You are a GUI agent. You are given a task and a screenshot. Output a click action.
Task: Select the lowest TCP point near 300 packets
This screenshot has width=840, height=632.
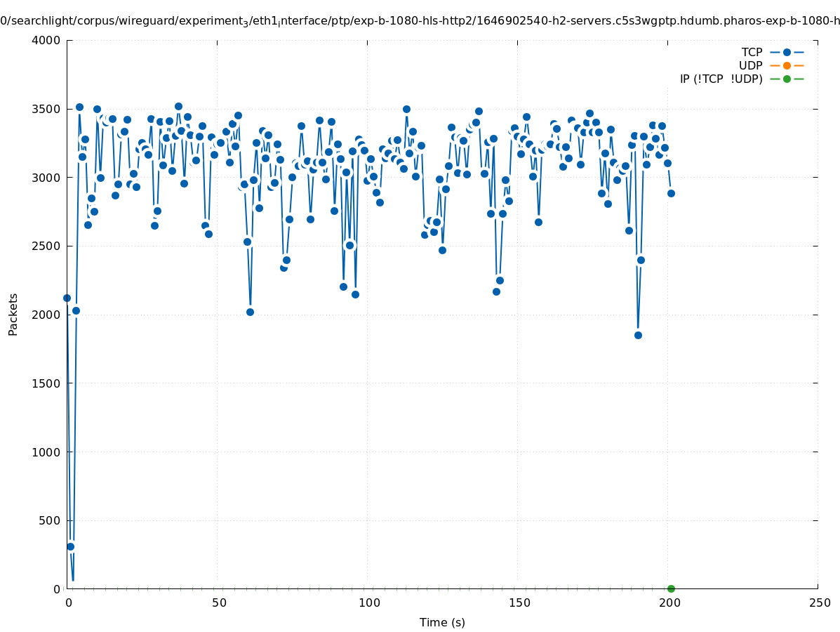pos(70,546)
